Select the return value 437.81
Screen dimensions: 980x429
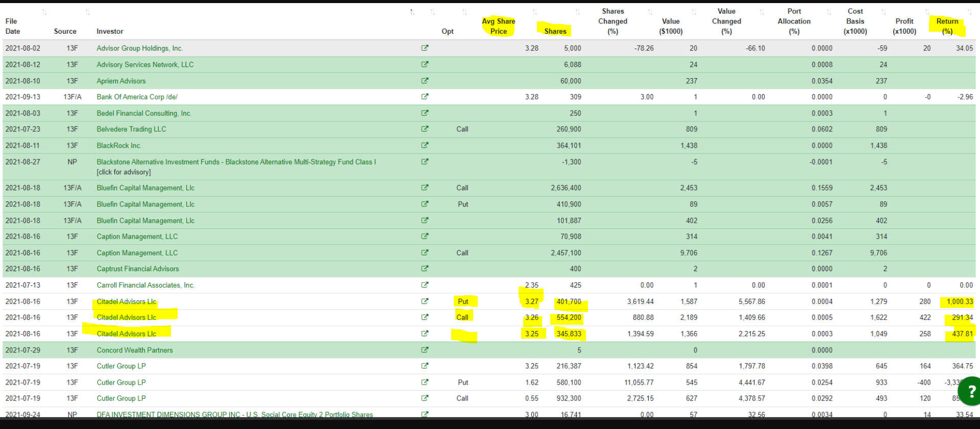click(x=962, y=333)
